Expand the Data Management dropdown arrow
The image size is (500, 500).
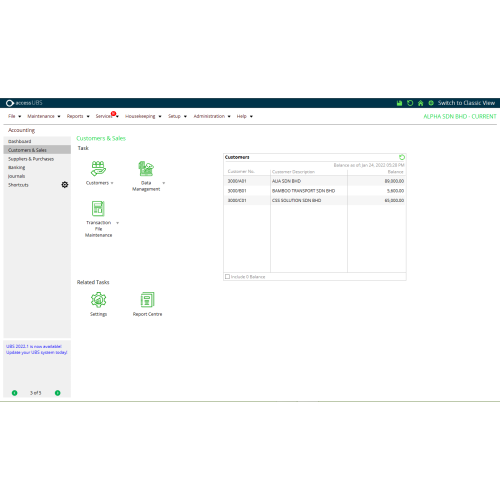pyautogui.click(x=164, y=183)
